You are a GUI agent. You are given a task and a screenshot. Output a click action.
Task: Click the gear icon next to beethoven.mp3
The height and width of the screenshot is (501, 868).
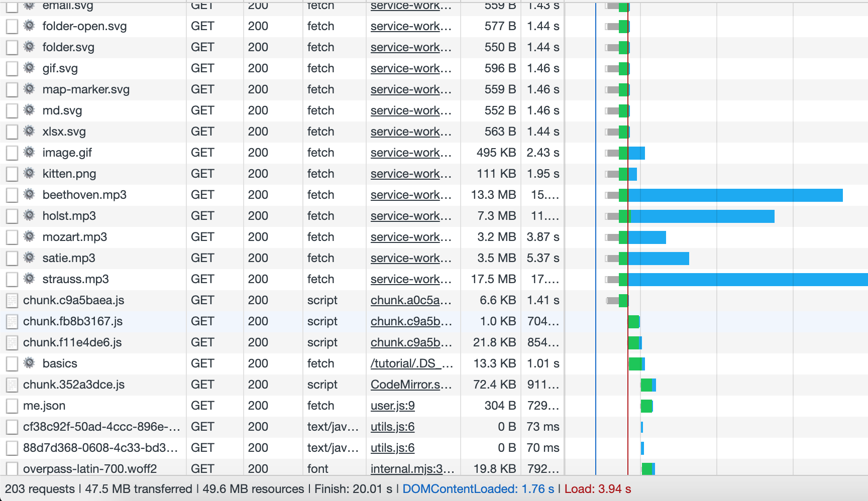pyautogui.click(x=30, y=194)
